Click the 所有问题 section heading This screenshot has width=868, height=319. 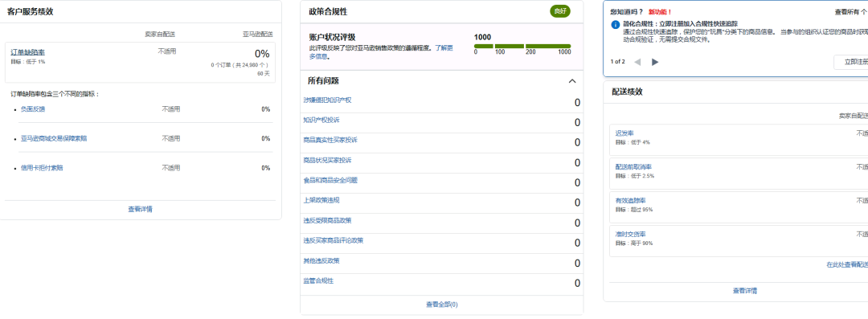[x=323, y=81]
